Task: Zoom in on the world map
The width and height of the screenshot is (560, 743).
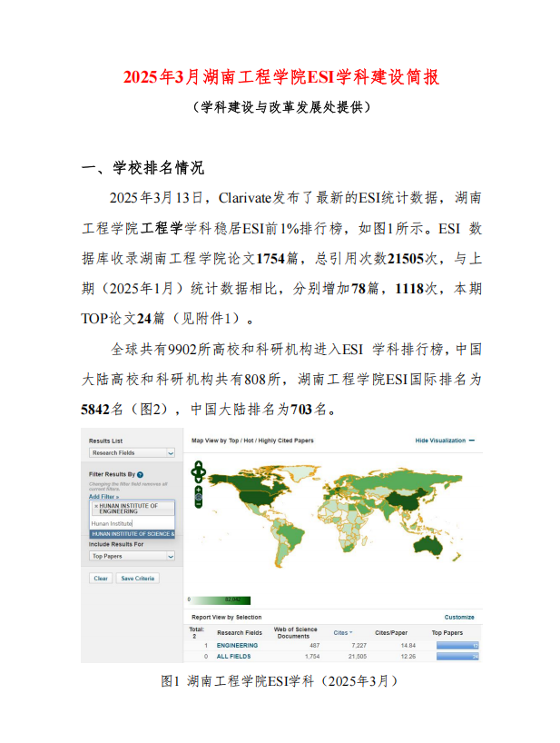Action: tap(199, 489)
